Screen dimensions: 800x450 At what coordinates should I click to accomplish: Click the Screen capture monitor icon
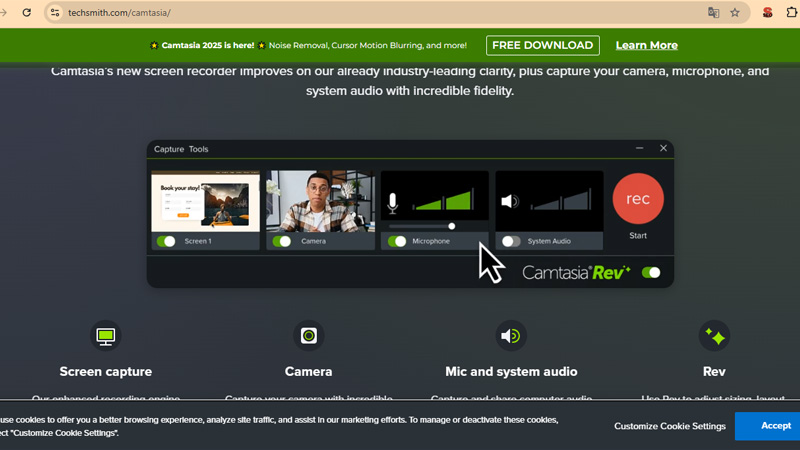coord(106,336)
